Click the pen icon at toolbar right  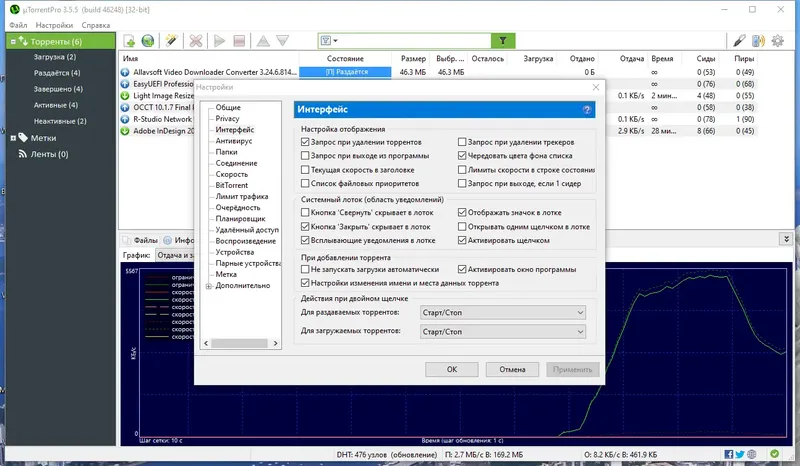[739, 41]
